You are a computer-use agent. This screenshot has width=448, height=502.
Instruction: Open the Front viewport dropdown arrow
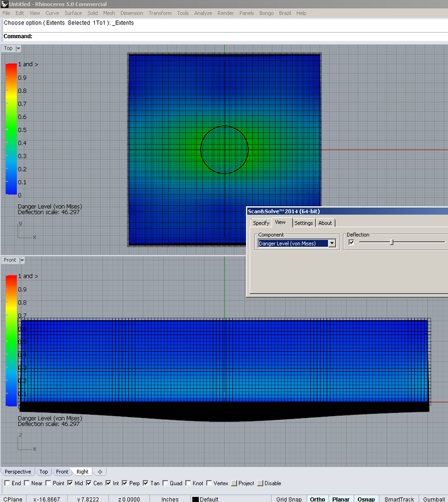pos(21,260)
